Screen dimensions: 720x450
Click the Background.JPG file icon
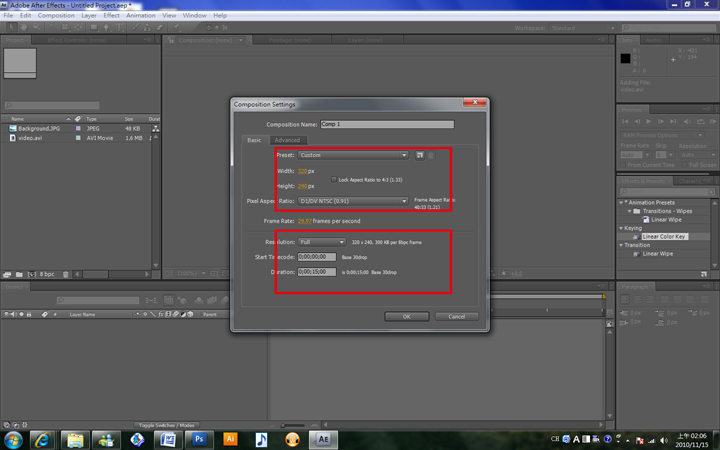13,129
